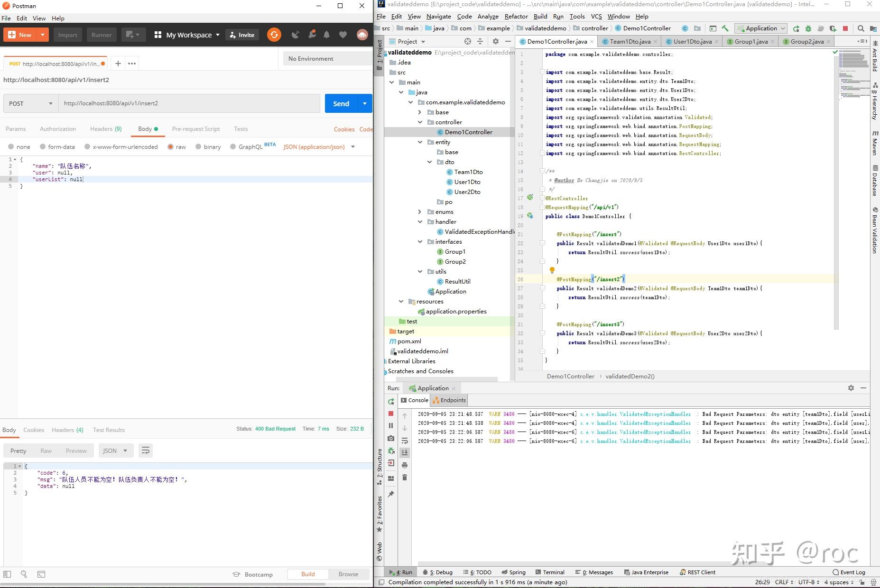880x588 pixels.
Task: Click the Import button in Postman
Action: pyautogui.click(x=67, y=35)
